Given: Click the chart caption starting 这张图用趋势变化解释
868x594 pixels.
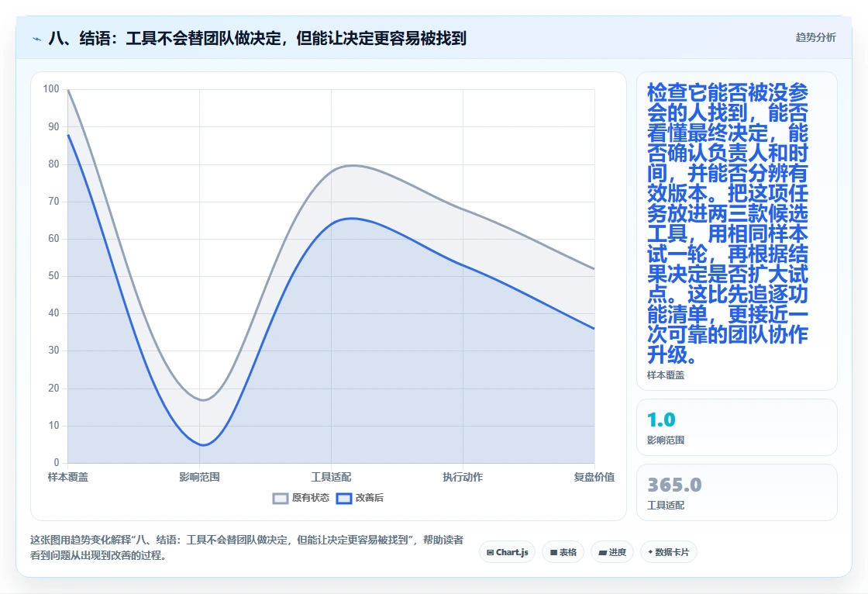Looking at the screenshot, I should pos(247,547).
